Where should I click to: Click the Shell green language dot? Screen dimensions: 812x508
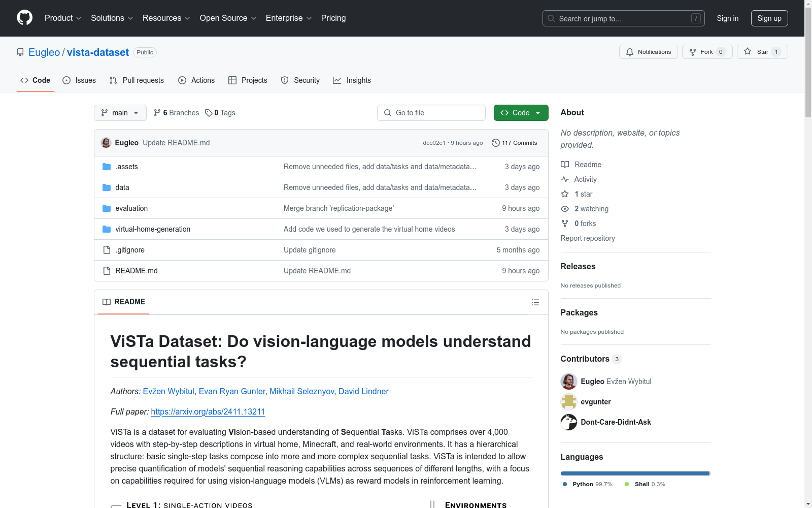[627, 484]
